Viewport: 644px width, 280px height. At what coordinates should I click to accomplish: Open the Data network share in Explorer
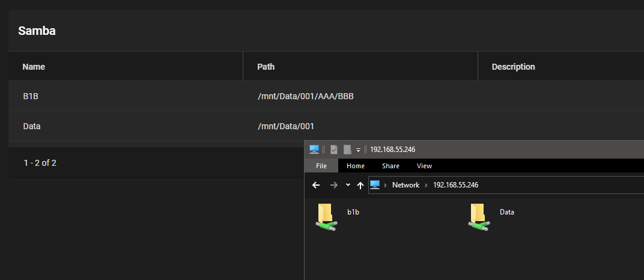pos(479,217)
